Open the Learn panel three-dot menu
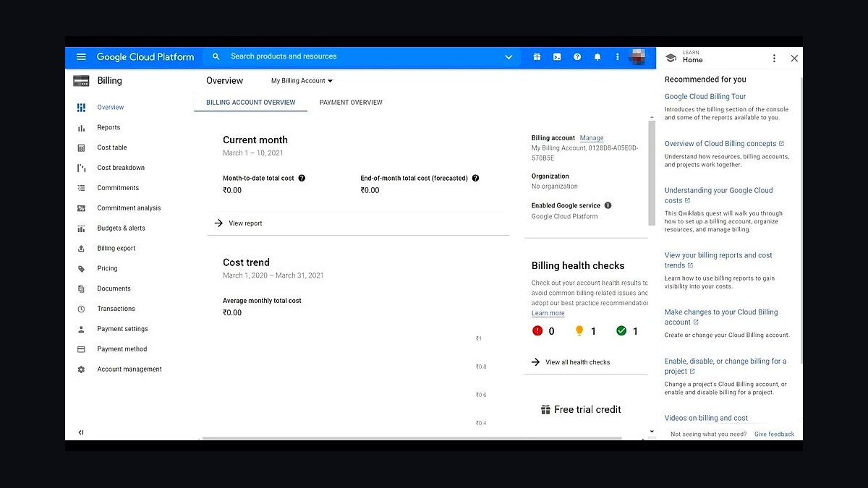Image resolution: width=868 pixels, height=488 pixels. [774, 59]
